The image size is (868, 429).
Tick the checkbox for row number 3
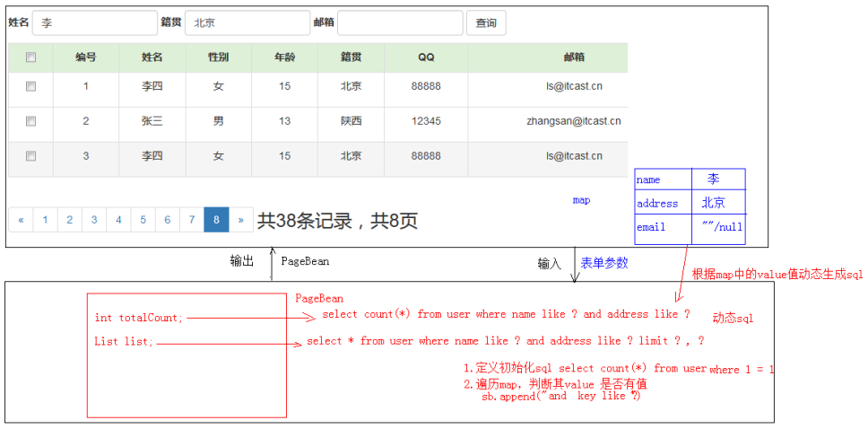[31, 156]
